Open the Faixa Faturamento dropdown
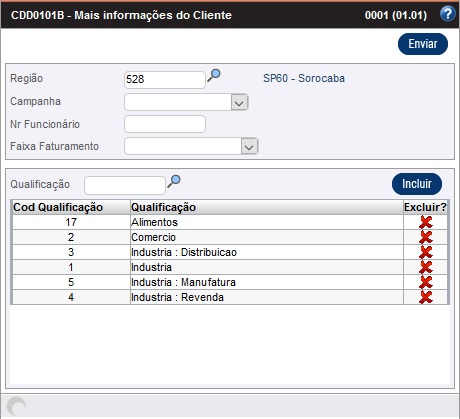The width and height of the screenshot is (460, 419). (249, 146)
